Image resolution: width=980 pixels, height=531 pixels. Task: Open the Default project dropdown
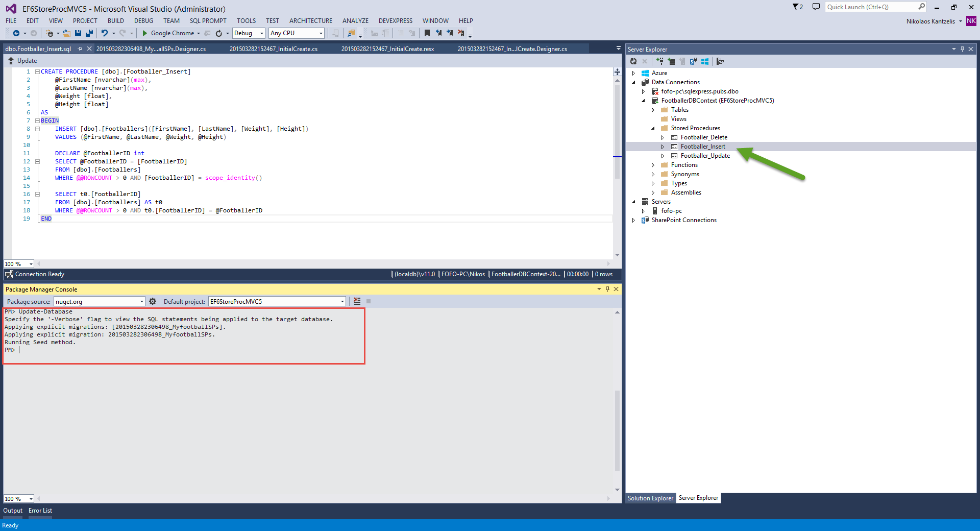click(x=342, y=302)
